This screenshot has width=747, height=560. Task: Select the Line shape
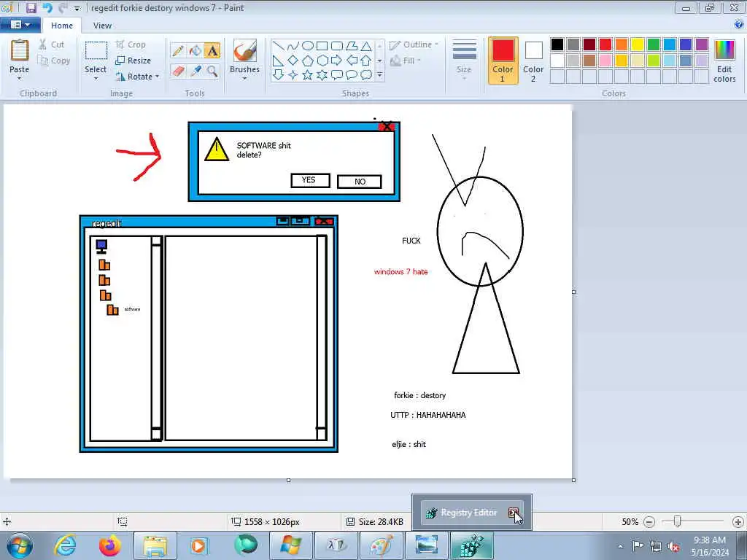[x=279, y=46]
